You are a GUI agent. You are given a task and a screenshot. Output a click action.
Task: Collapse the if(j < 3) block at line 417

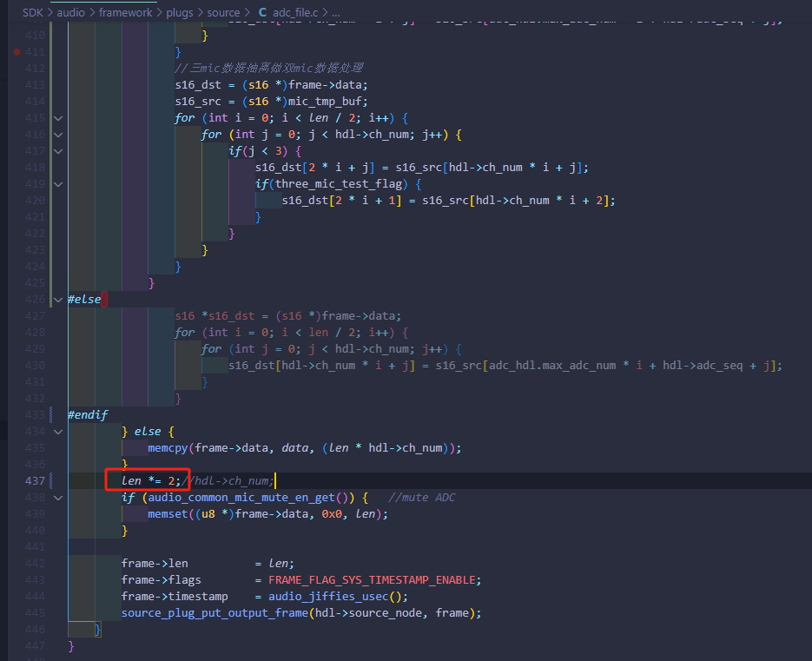[58, 151]
